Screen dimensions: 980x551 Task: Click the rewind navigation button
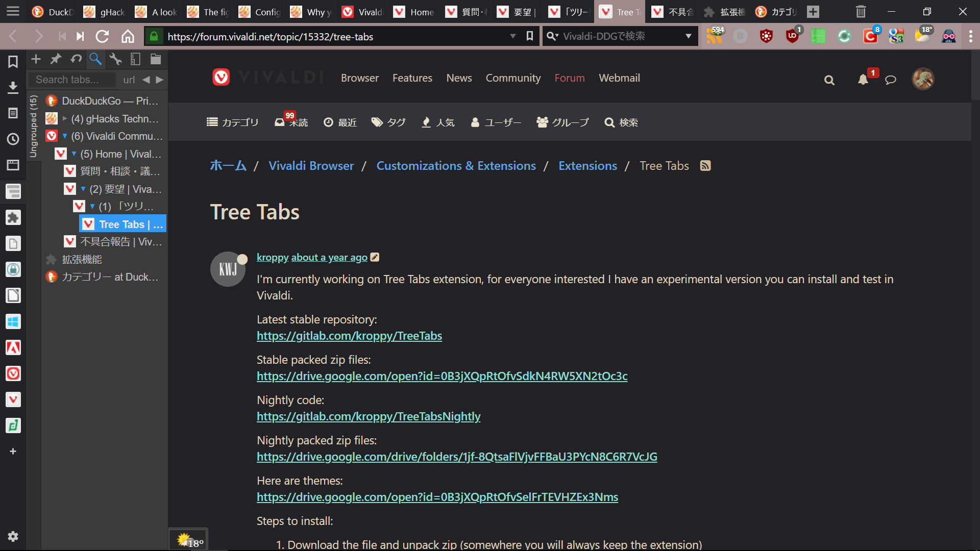coord(62,36)
